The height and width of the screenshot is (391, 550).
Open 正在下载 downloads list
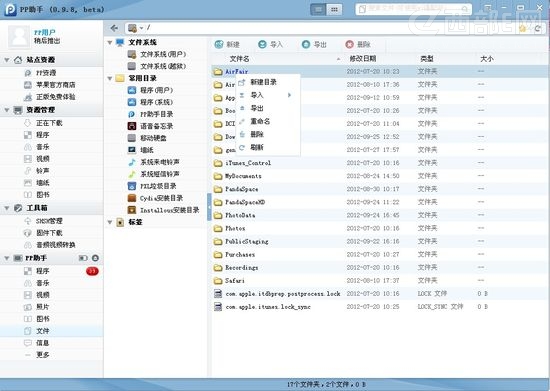click(49, 123)
